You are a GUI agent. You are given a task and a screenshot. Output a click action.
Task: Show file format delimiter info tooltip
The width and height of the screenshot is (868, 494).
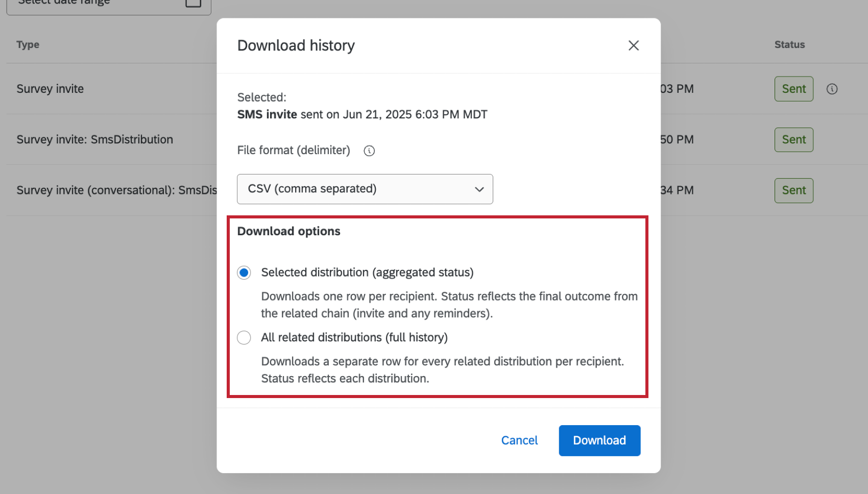(x=369, y=151)
